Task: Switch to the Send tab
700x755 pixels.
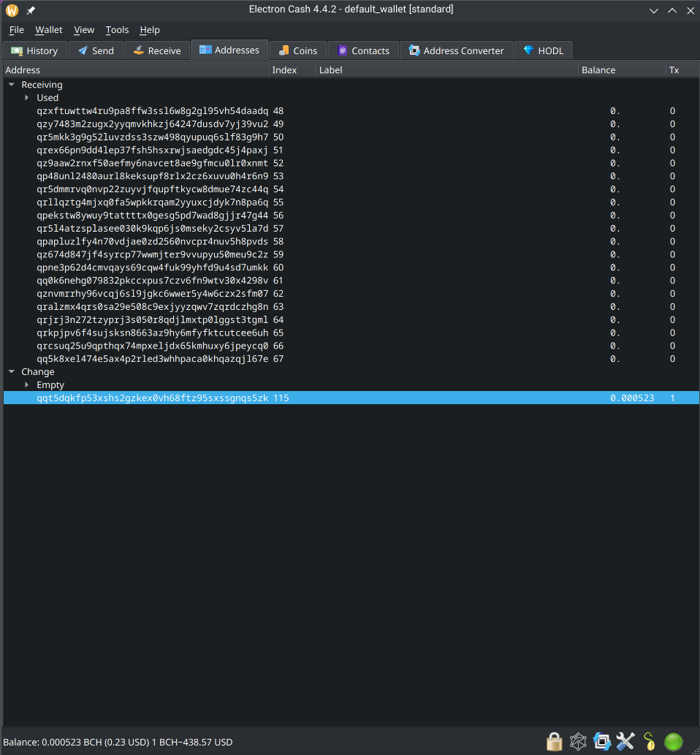Action: coord(96,50)
